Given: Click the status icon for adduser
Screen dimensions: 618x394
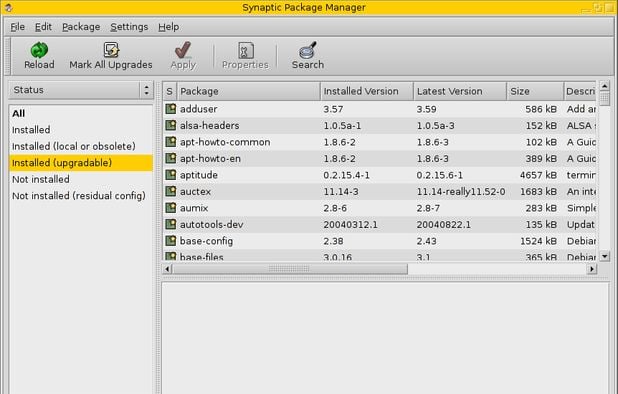Looking at the screenshot, I should point(170,109).
